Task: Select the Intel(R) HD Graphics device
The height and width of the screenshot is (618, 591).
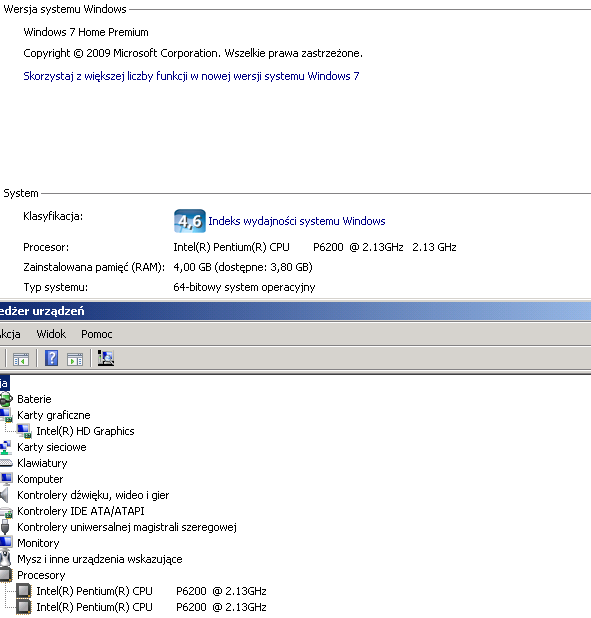Action: pos(85,431)
